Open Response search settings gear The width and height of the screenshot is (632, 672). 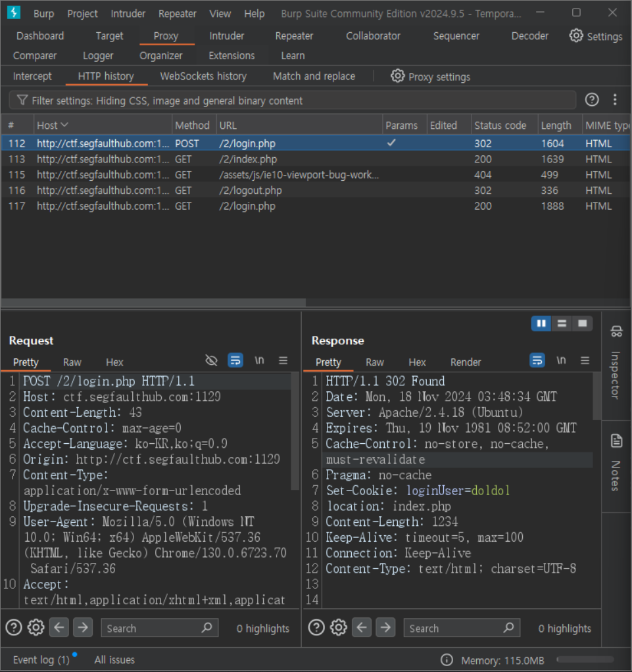click(x=339, y=628)
